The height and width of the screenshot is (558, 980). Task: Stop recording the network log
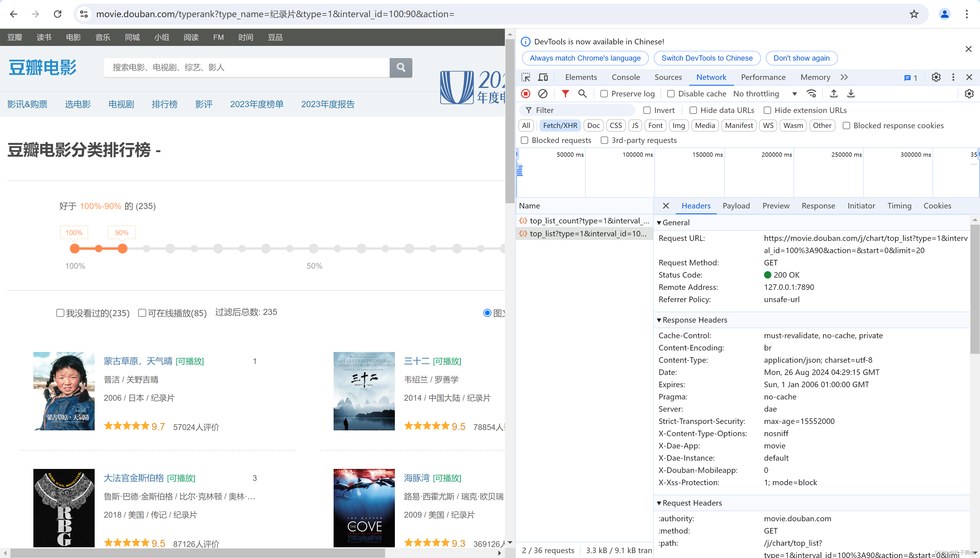[x=526, y=94]
